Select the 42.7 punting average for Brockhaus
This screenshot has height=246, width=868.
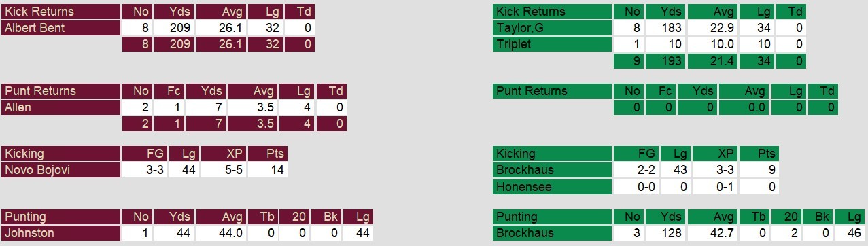click(x=714, y=233)
